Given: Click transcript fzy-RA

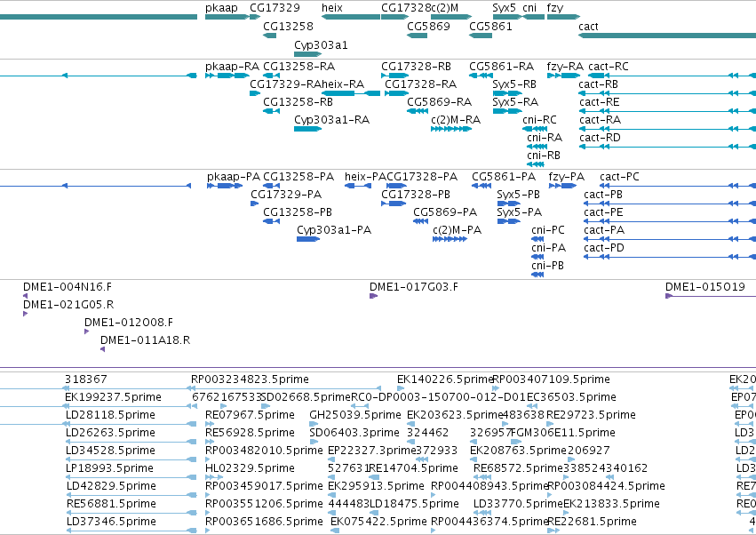Looking at the screenshot, I should [563, 76].
